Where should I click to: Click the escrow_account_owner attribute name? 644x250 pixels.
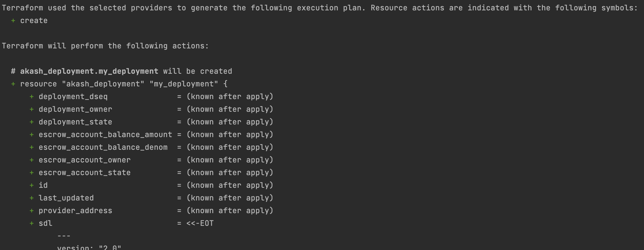pos(84,160)
